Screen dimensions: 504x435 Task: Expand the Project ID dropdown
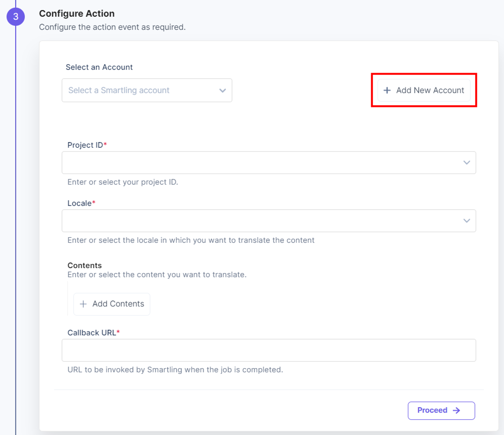(269, 163)
